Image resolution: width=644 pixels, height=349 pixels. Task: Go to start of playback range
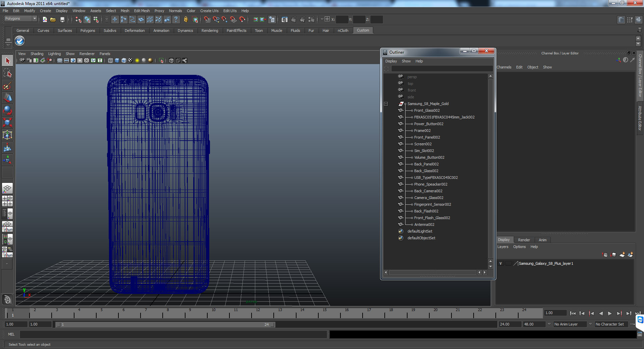[573, 313]
